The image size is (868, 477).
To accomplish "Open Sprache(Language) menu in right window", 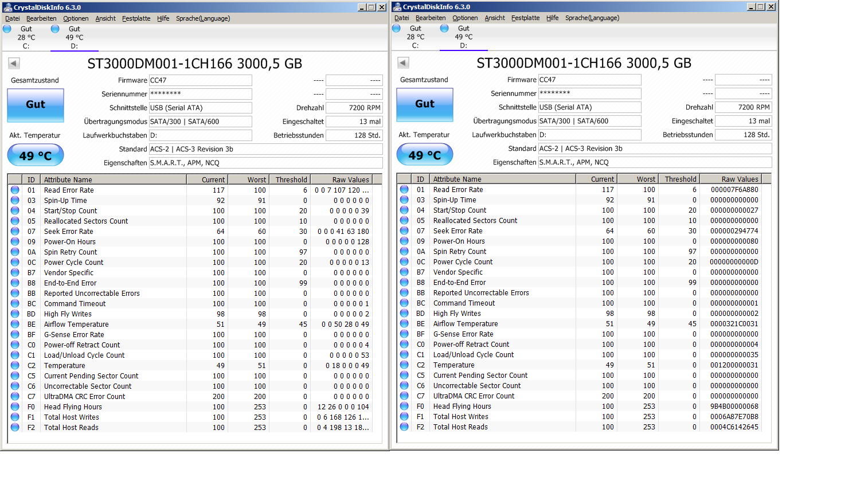I will point(592,18).
